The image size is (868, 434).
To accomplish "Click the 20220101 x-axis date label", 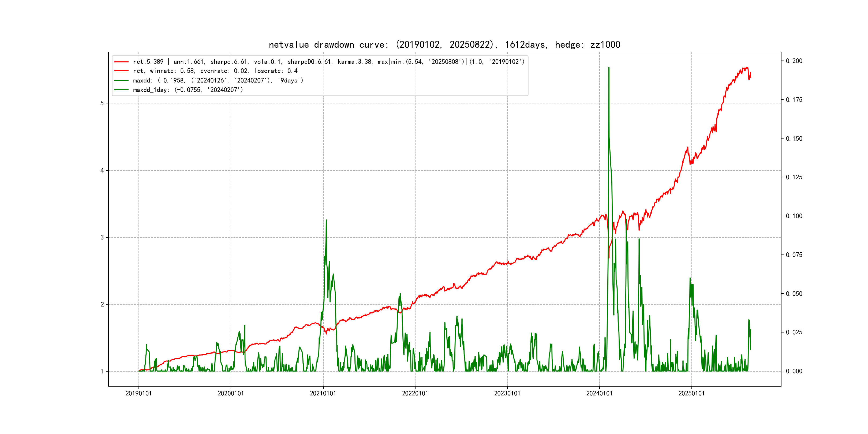I will 415,393.
